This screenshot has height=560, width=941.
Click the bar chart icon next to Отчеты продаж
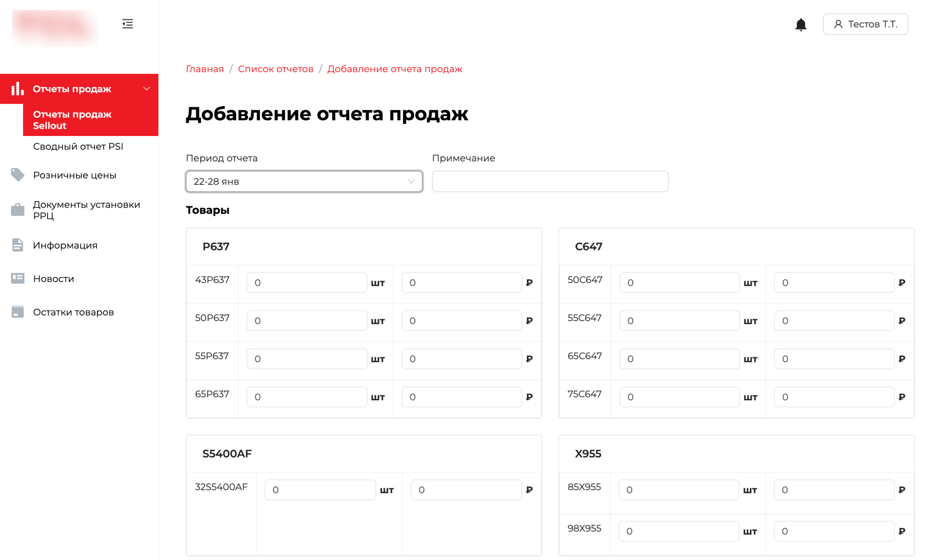pos(17,88)
